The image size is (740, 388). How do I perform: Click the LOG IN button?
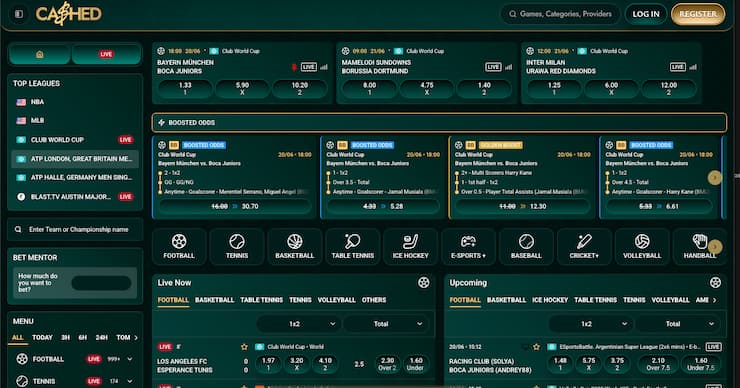646,14
